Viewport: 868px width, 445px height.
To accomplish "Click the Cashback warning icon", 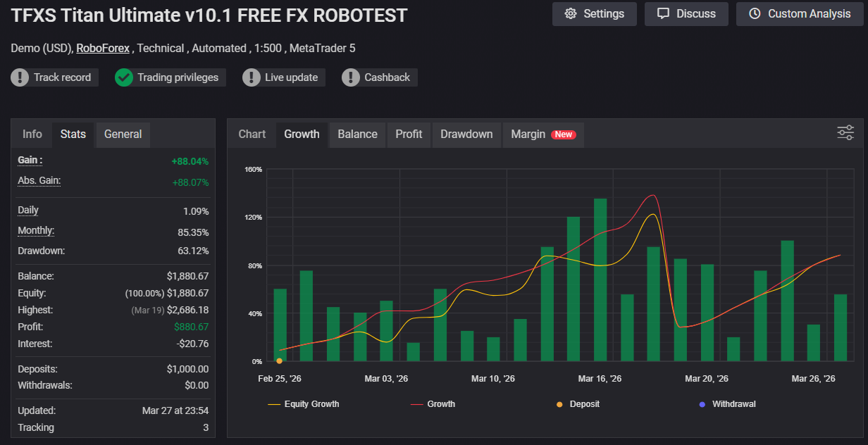I will tap(351, 77).
